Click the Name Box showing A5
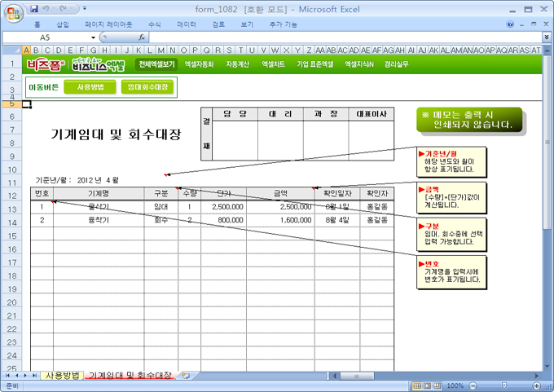 click(x=46, y=37)
